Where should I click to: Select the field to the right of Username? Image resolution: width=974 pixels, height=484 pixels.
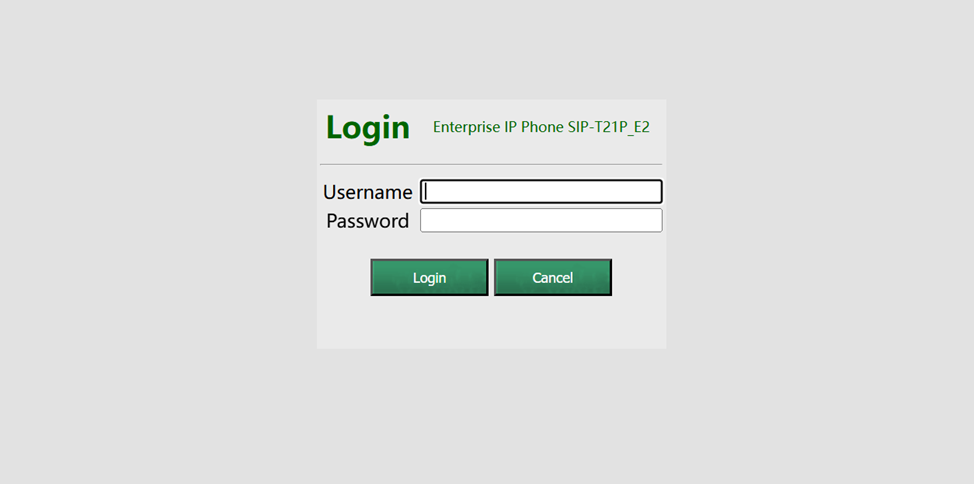tap(541, 191)
